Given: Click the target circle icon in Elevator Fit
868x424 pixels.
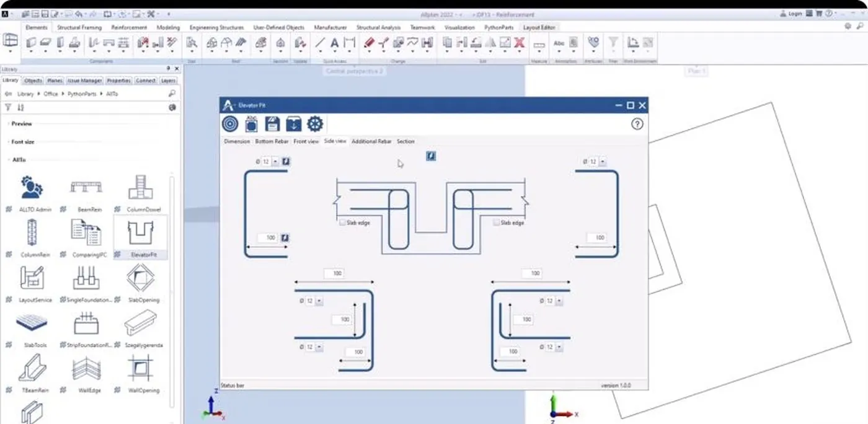Looking at the screenshot, I should pyautogui.click(x=230, y=124).
